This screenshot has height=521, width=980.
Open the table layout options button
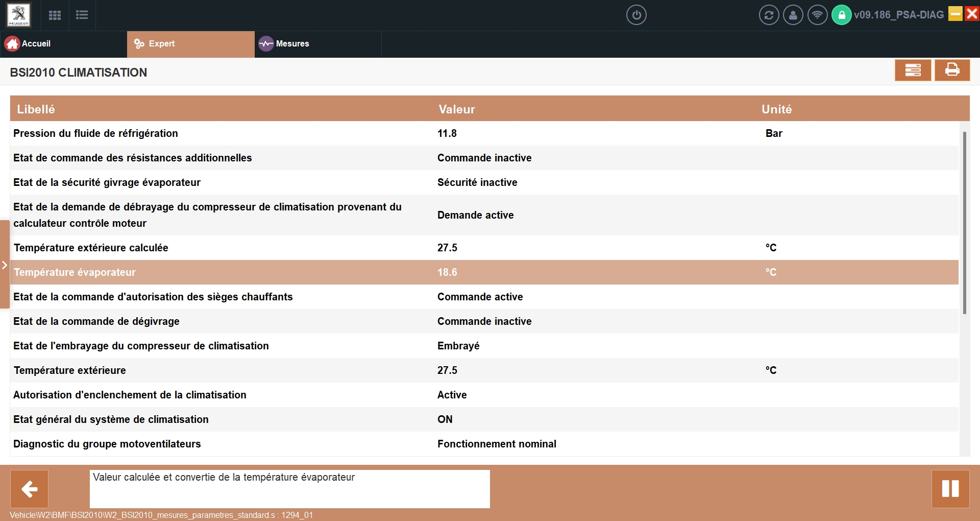(x=913, y=70)
